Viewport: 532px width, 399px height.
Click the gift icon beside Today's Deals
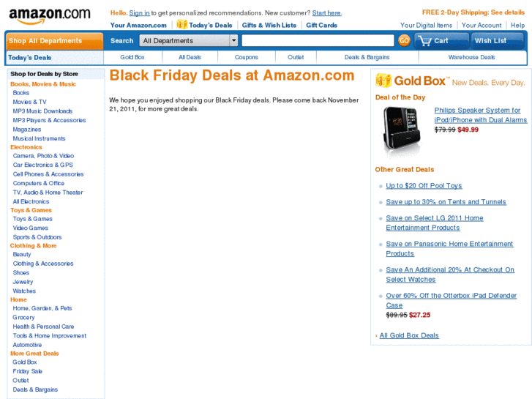[x=181, y=25]
